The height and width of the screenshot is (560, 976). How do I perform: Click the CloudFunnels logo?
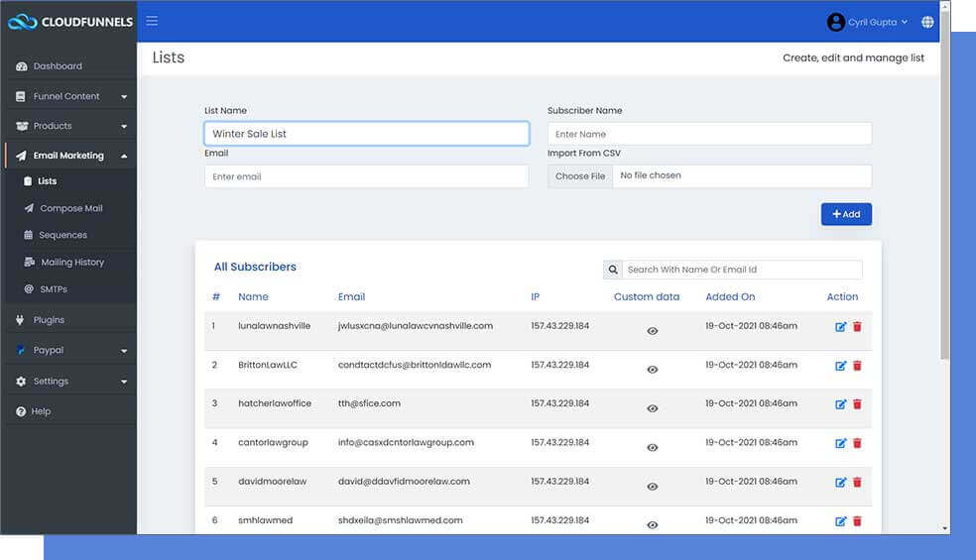pos(70,22)
